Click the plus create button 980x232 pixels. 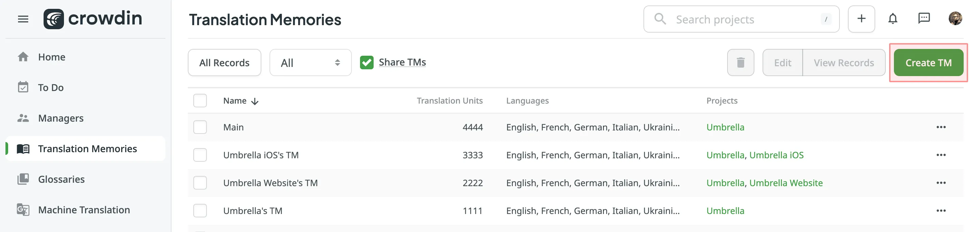pos(861,19)
